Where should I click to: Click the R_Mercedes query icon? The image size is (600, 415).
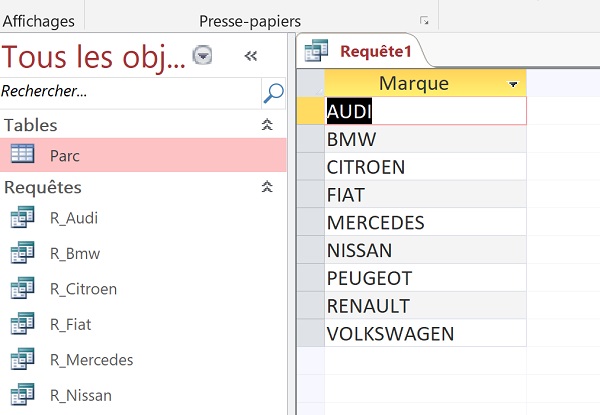click(x=23, y=359)
